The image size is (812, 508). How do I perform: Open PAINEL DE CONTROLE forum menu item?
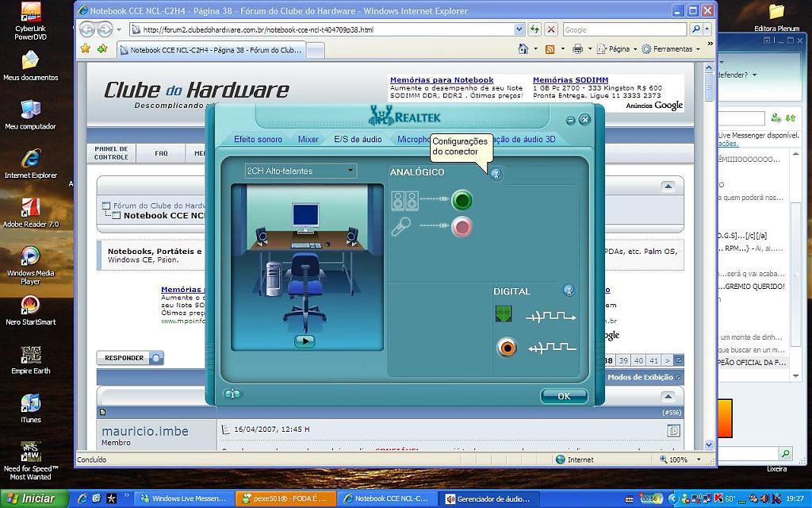[x=111, y=153]
